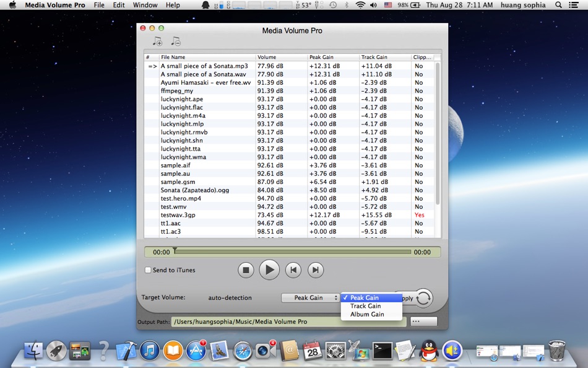Select the ffmpeg_my file row
Viewport: 588px width, 368px height.
coord(290,91)
